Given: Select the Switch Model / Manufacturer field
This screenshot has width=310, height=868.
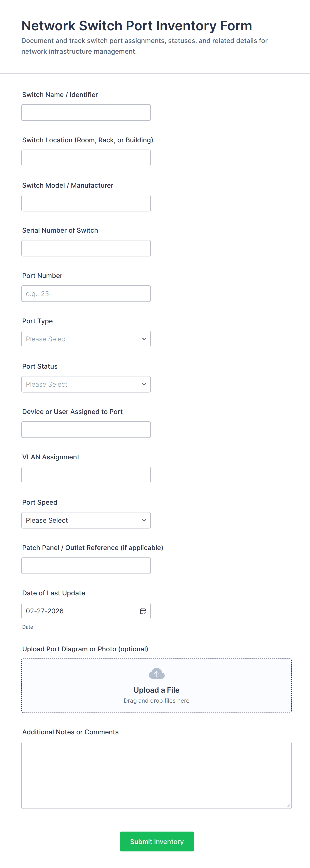Looking at the screenshot, I should [x=86, y=203].
